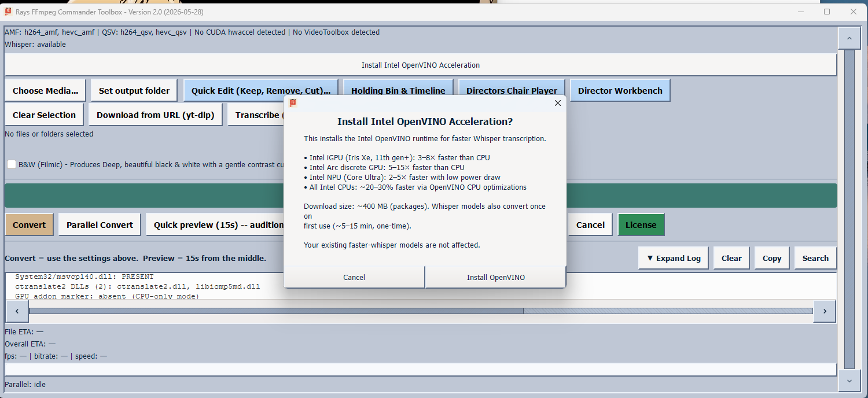The width and height of the screenshot is (868, 398).
Task: Click the dialog's title bar app icon
Action: [x=293, y=103]
